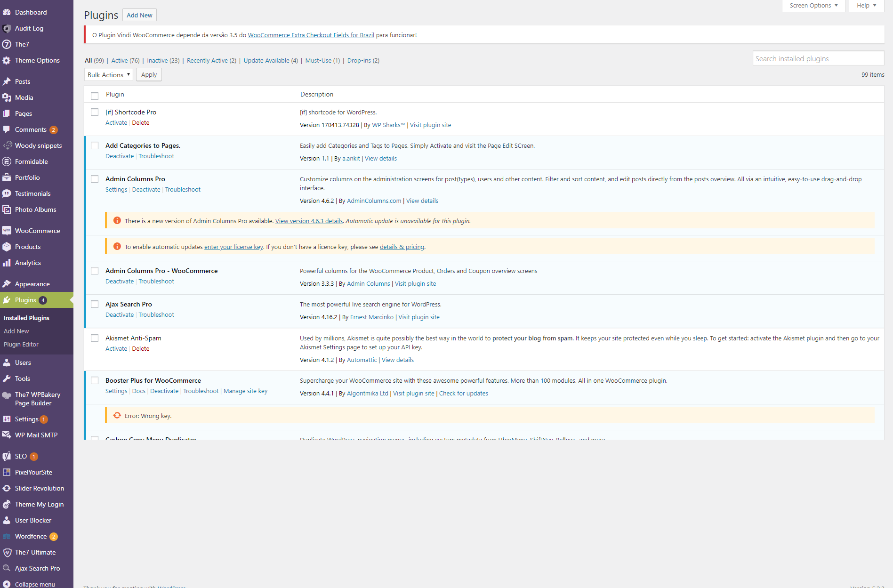Click the Tools wrench icon
This screenshot has width=893, height=588.
coord(7,379)
